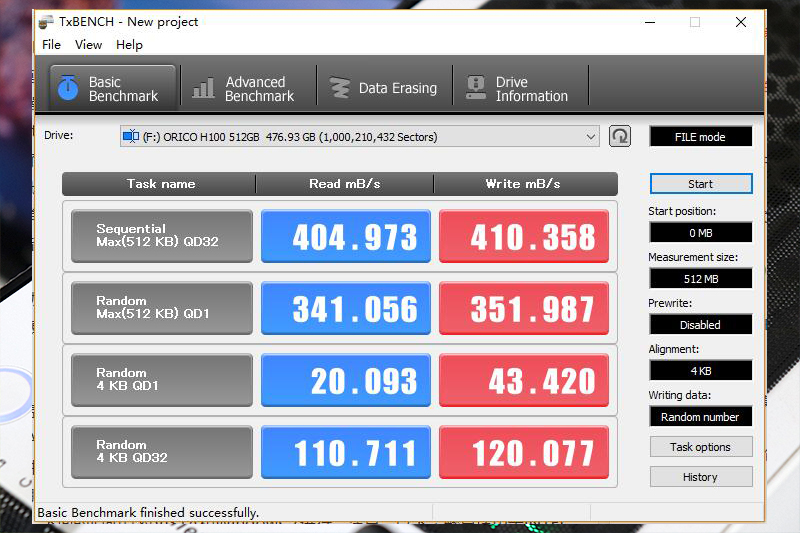Switch to the Advanced Benchmark tab

[248, 88]
